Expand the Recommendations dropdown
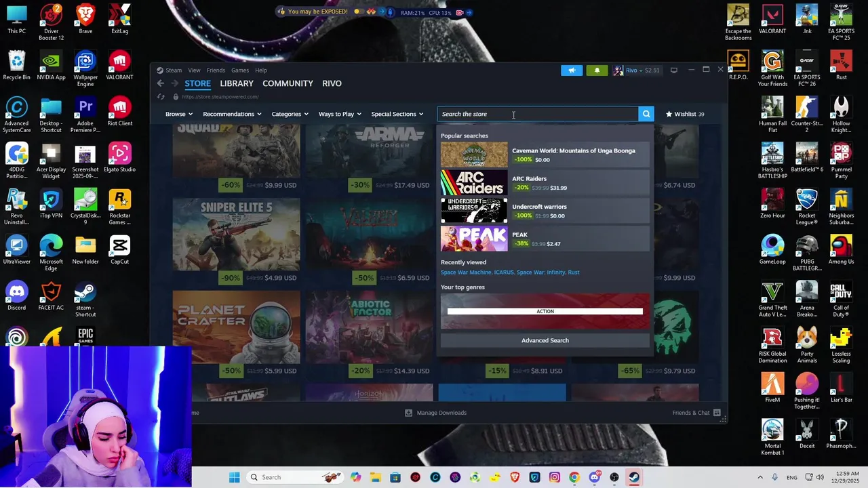This screenshot has width=868, height=488. (x=232, y=114)
